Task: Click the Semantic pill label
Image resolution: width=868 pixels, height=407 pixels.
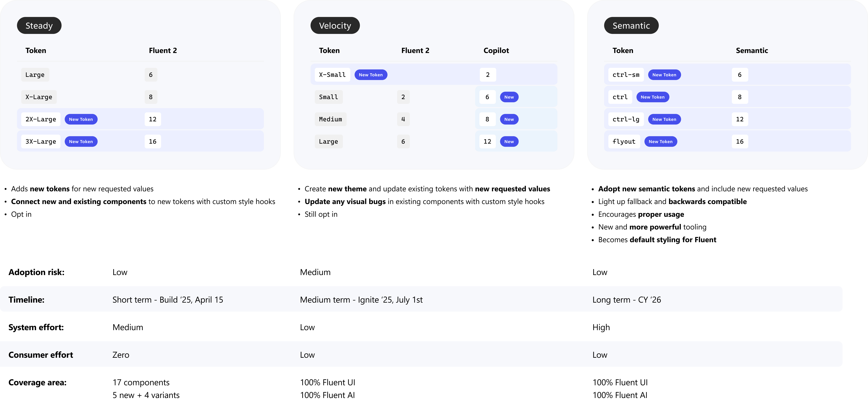Action: [631, 26]
